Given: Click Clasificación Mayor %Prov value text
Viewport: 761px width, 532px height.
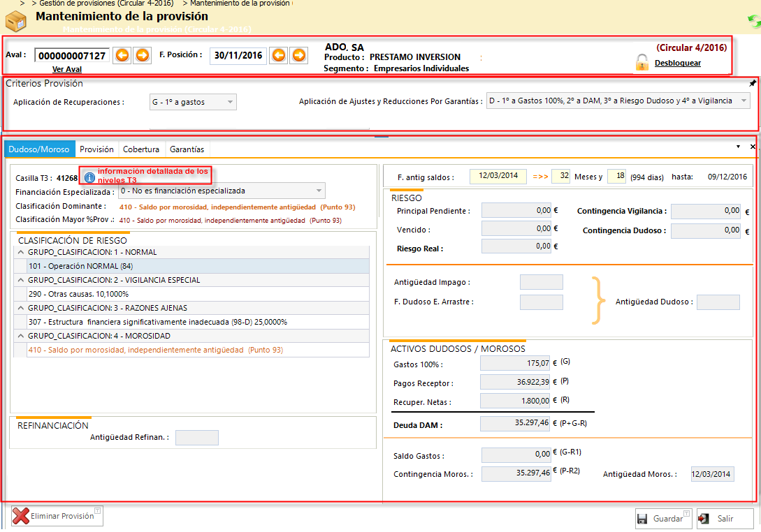Looking at the screenshot, I should point(231,221).
